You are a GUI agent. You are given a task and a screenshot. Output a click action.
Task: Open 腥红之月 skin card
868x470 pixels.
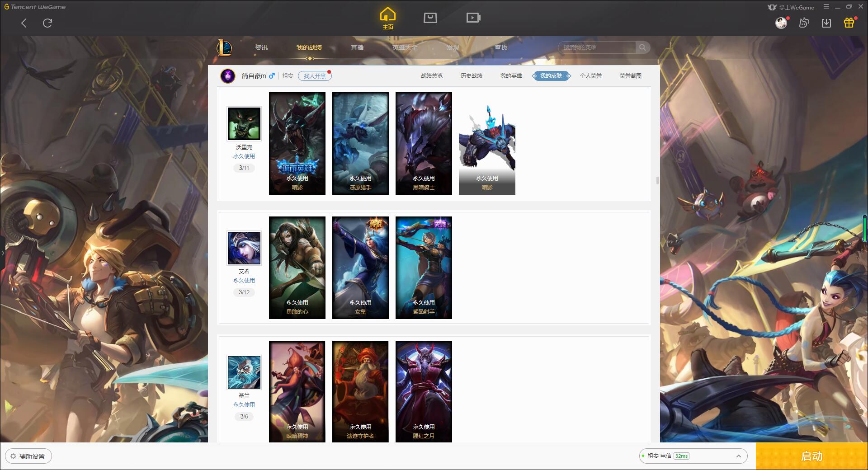(x=424, y=391)
